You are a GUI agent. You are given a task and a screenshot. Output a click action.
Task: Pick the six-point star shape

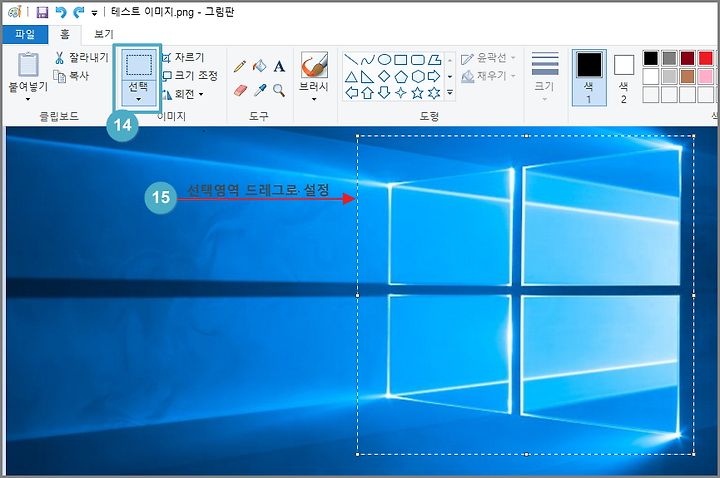434,93
